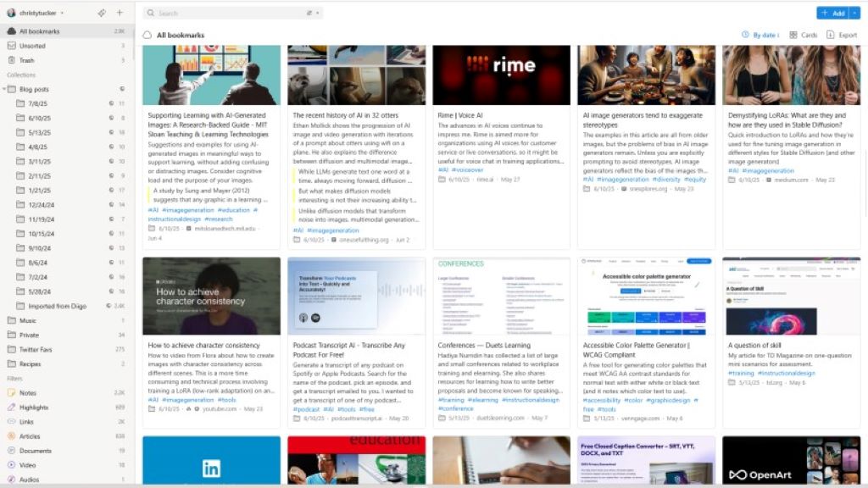This screenshot has width=868, height=488.
Task: Filter bookmarks by Notes
Action: pyautogui.click(x=27, y=392)
